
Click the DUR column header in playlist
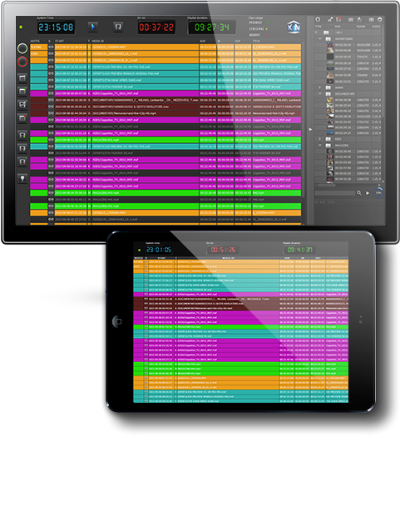click(x=202, y=41)
